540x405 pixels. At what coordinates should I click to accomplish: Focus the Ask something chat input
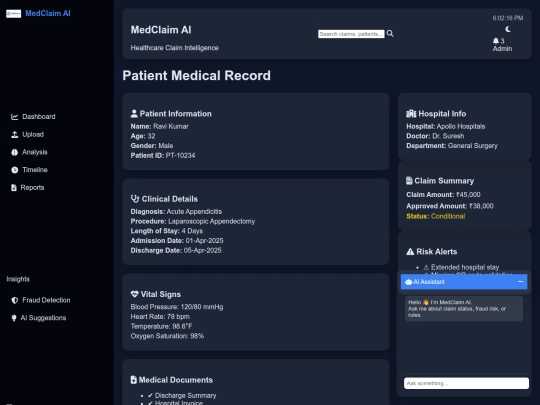[x=466, y=383]
